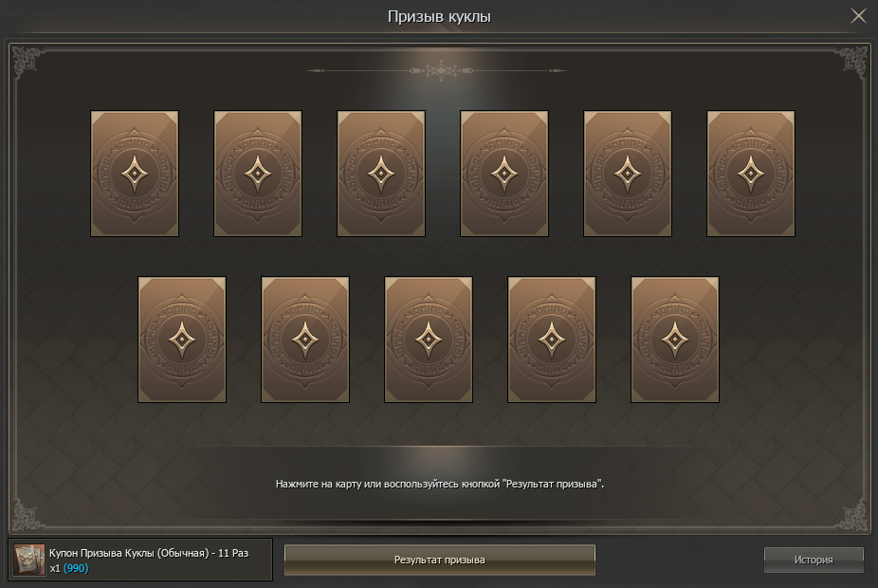878x588 pixels.
Task: Turn over the last card in top row
Action: pos(750,174)
